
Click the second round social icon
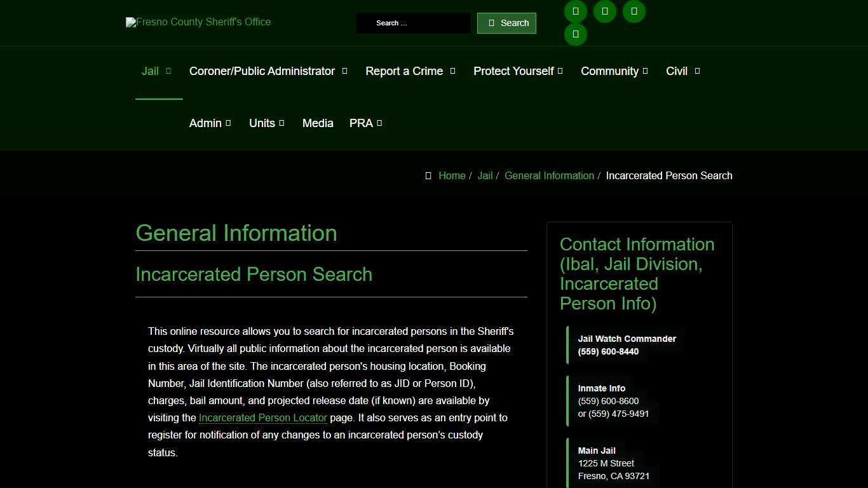(x=604, y=11)
